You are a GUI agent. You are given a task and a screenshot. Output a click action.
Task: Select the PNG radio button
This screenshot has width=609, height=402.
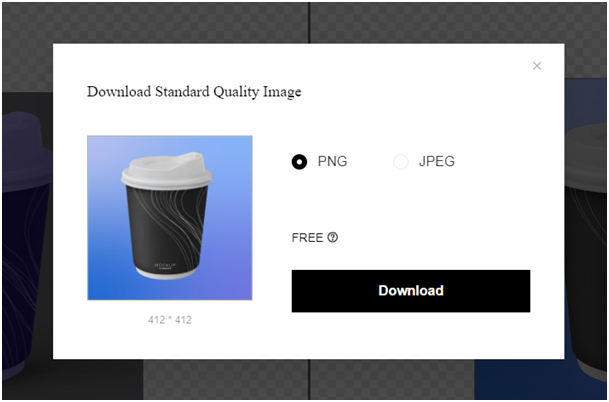pos(299,162)
